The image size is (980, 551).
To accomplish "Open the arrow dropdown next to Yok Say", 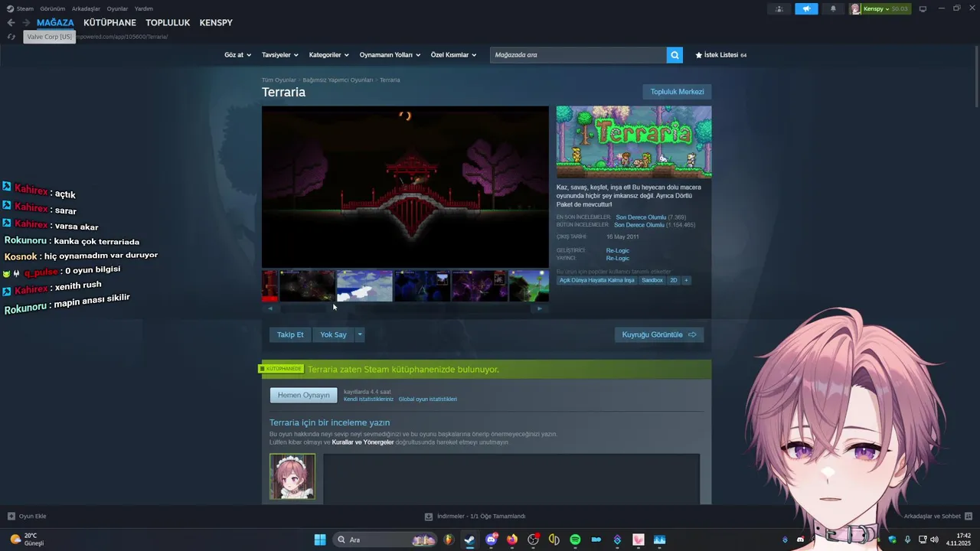I will 360,334.
